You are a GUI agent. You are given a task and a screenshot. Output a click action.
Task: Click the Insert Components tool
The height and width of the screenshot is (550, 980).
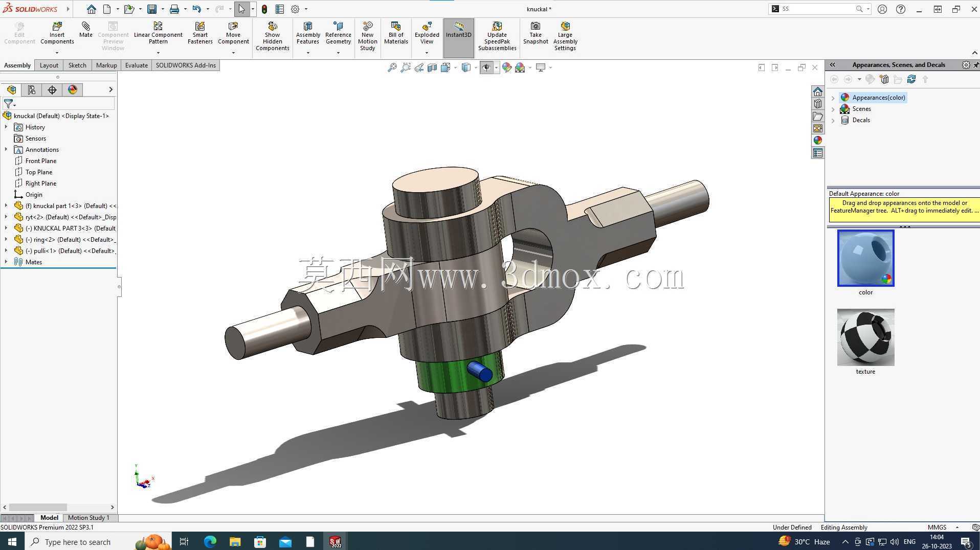coord(57,33)
